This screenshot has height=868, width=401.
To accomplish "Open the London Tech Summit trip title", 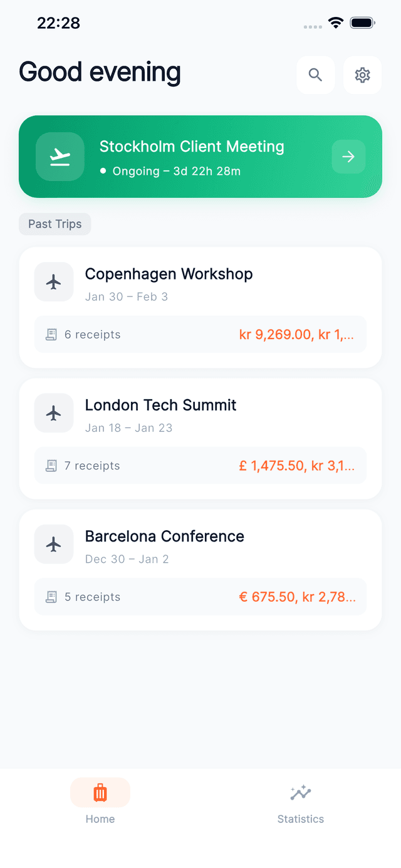I will pyautogui.click(x=161, y=405).
